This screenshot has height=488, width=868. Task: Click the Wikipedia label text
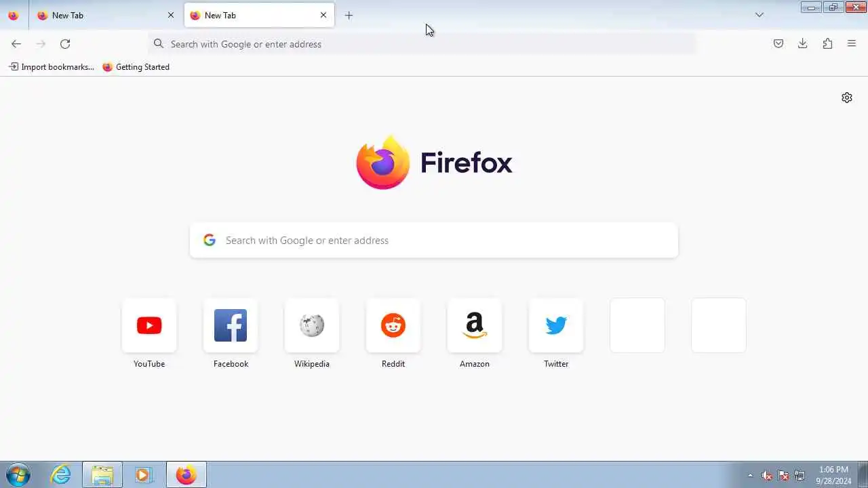[x=312, y=364]
